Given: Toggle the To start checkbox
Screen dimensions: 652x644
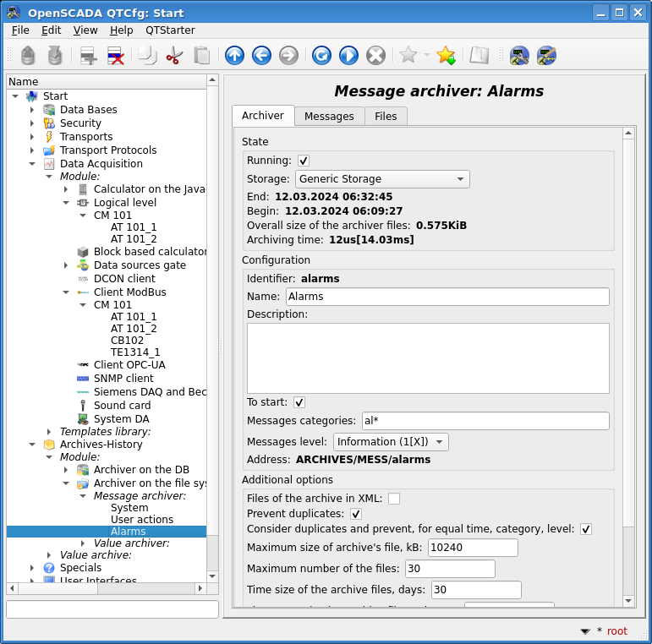Looking at the screenshot, I should click(299, 402).
